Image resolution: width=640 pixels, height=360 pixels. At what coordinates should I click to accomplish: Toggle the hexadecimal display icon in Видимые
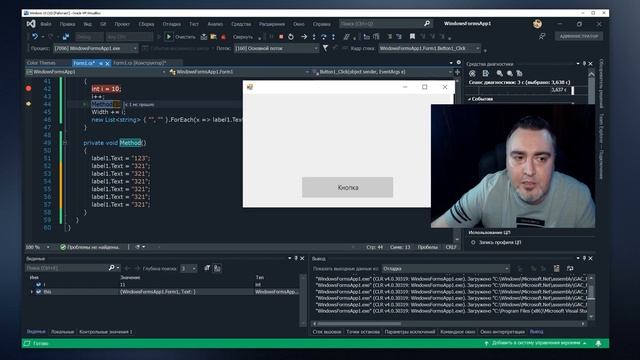(218, 268)
